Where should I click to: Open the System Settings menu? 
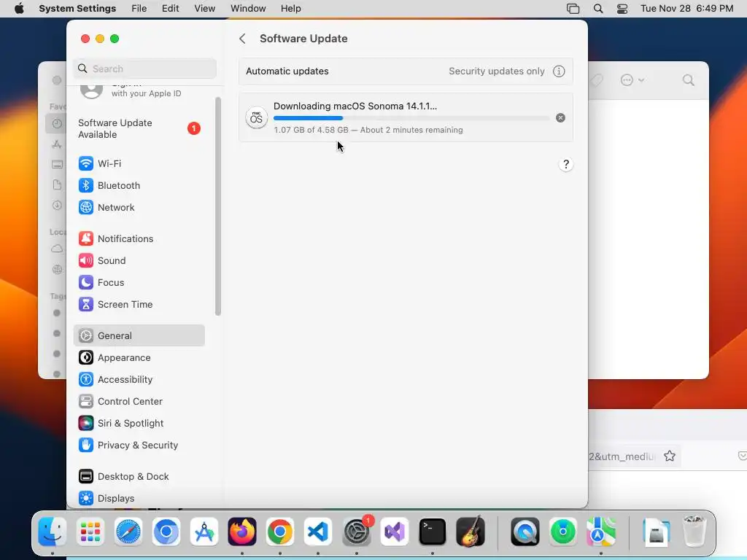(x=77, y=9)
